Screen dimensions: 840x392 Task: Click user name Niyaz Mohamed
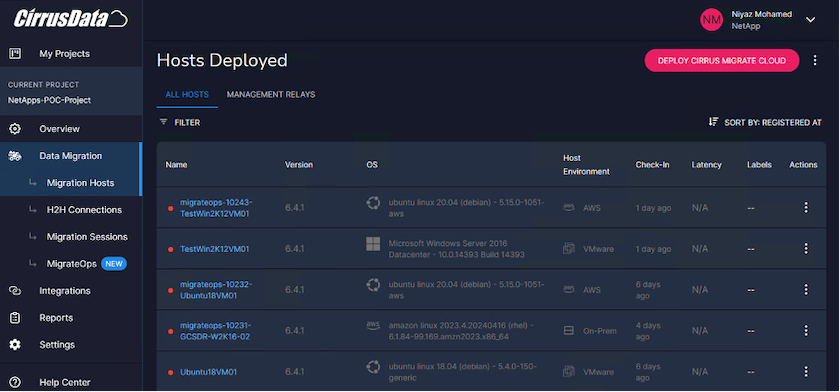tap(762, 14)
